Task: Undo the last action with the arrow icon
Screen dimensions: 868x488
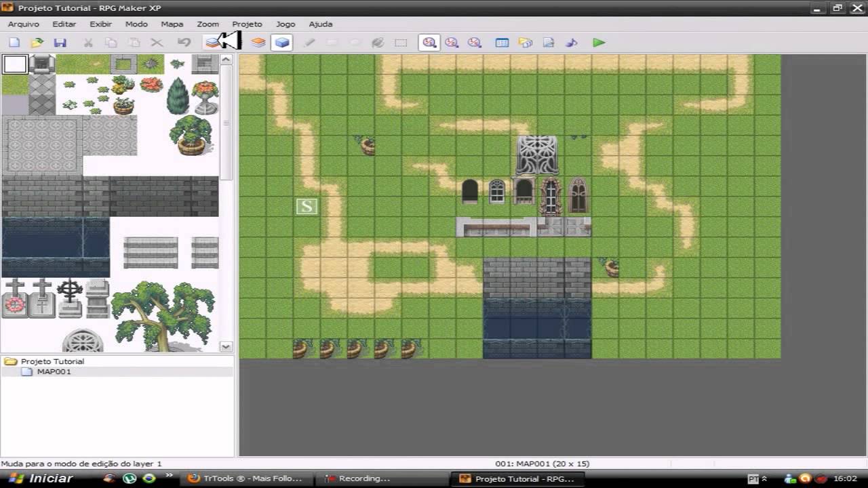Action: pos(184,43)
